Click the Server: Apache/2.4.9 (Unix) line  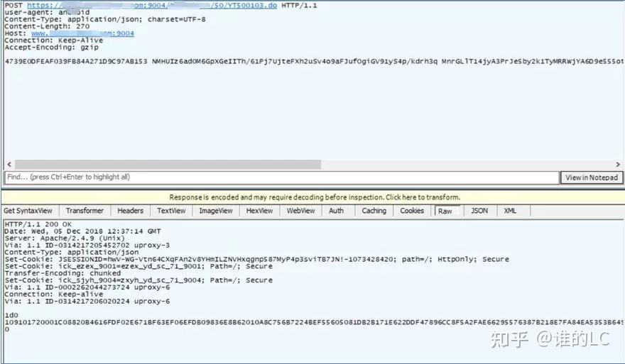[65, 238]
